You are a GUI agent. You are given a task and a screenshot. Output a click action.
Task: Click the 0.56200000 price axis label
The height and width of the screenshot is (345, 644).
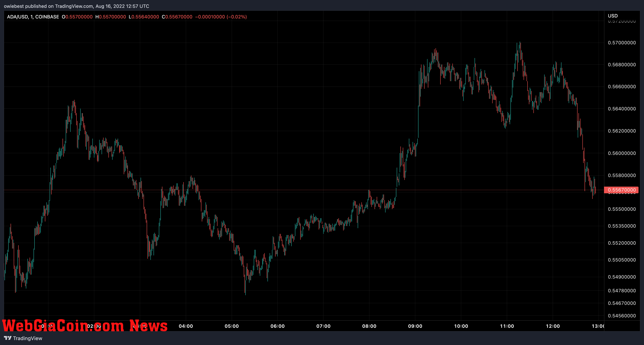[x=622, y=131]
